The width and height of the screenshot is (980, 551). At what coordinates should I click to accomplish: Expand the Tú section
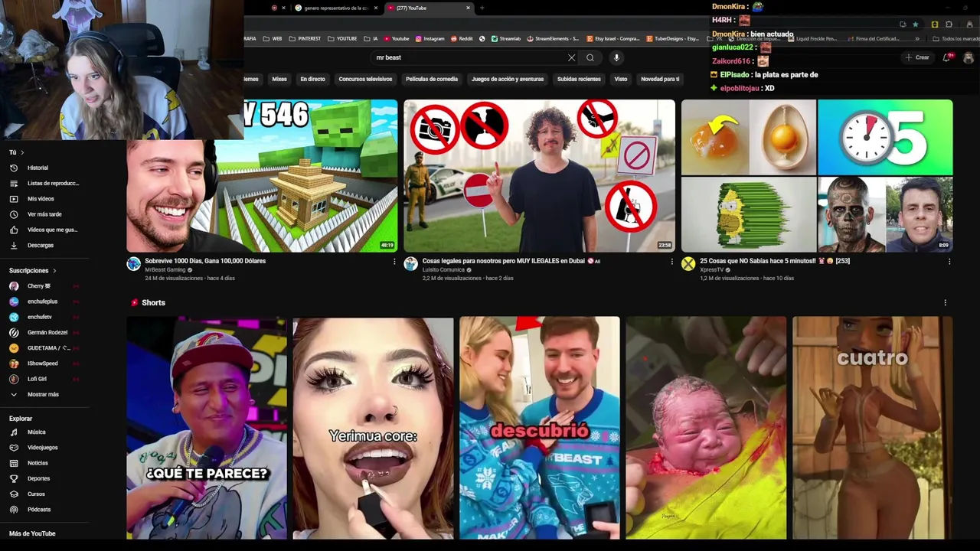(x=16, y=152)
